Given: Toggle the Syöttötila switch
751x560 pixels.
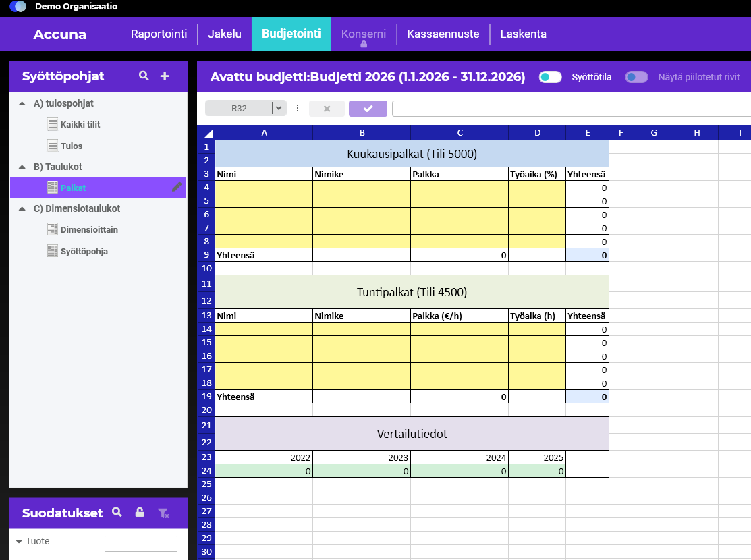Looking at the screenshot, I should click(550, 77).
